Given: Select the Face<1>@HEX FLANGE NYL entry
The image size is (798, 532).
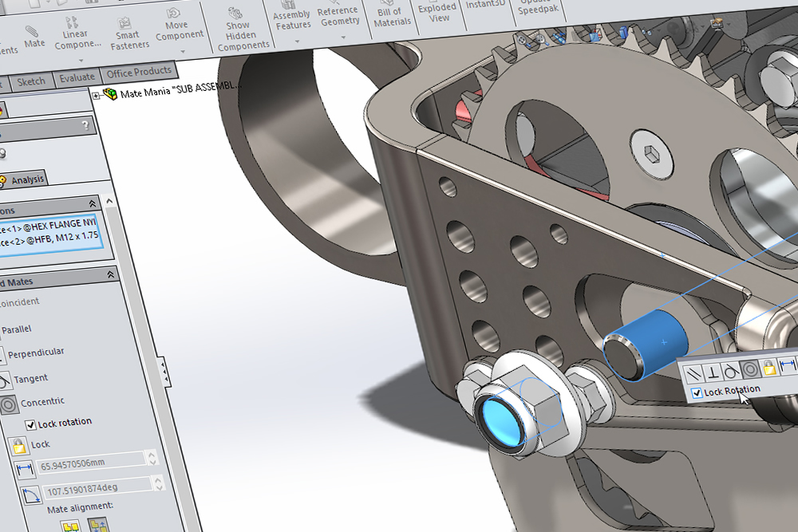Looking at the screenshot, I should [x=49, y=226].
